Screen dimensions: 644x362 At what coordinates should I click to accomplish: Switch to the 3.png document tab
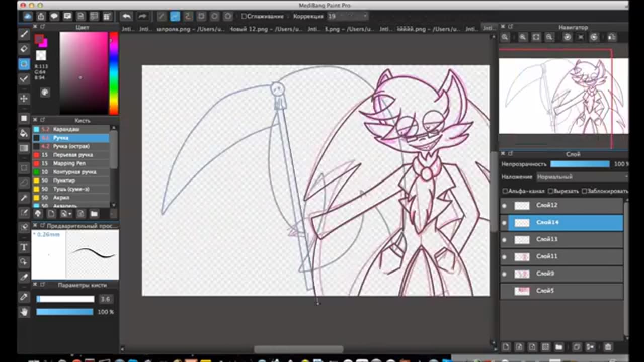coord(349,29)
